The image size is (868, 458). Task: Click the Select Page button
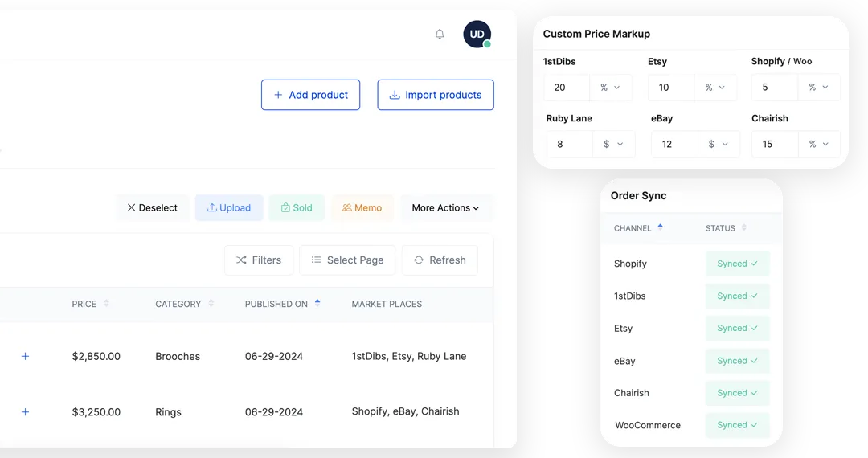click(347, 260)
